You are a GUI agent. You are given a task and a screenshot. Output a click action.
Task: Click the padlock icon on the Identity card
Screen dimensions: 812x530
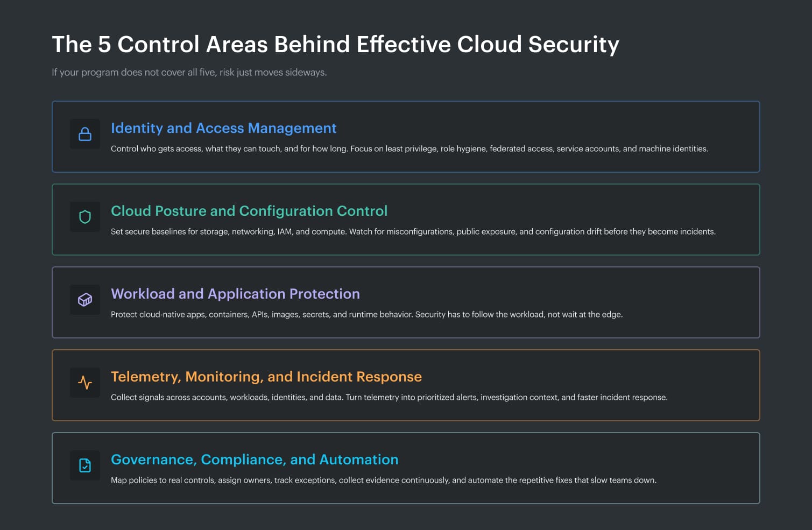pos(84,134)
